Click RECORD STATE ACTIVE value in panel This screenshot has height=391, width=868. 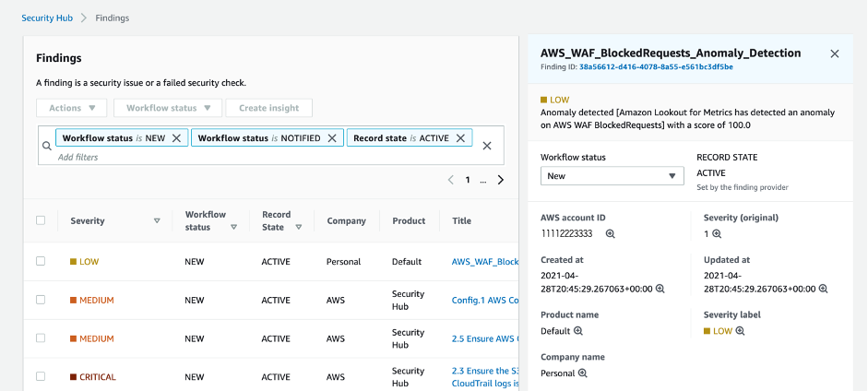coord(711,173)
